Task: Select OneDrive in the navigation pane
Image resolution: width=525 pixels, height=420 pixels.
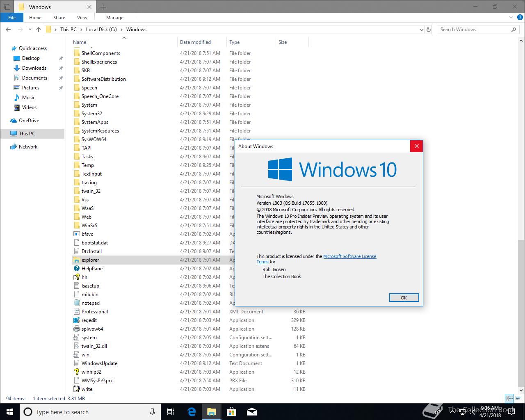Action: pos(29,121)
